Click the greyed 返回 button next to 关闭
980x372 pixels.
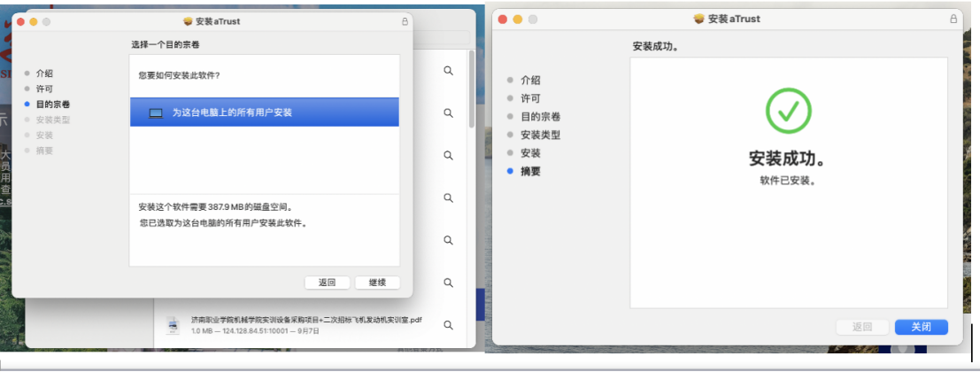862,327
